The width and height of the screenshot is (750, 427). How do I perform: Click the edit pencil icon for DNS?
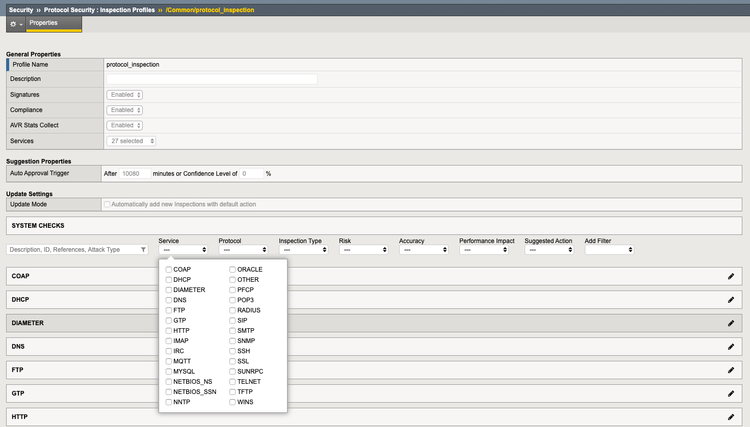(x=731, y=346)
